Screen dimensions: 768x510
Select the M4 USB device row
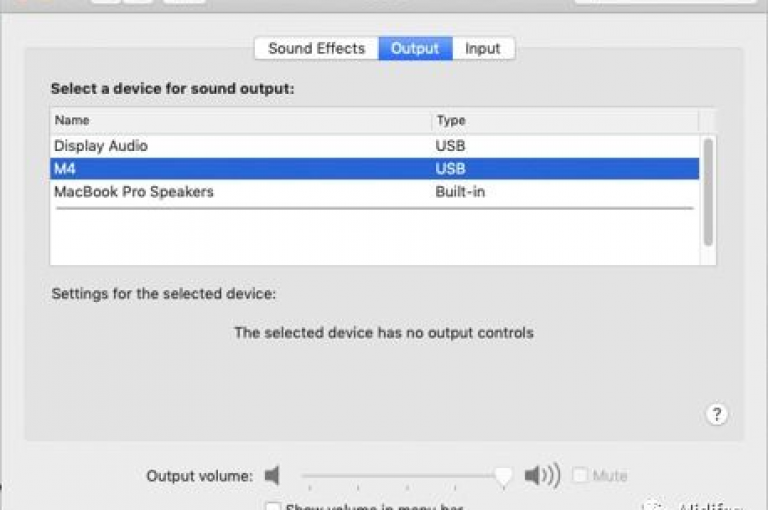(x=375, y=169)
